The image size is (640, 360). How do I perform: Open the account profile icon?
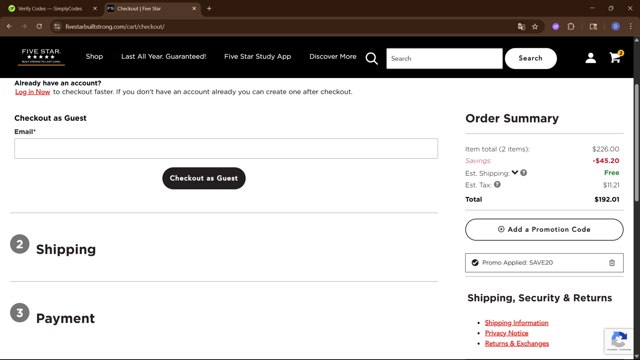coord(590,58)
